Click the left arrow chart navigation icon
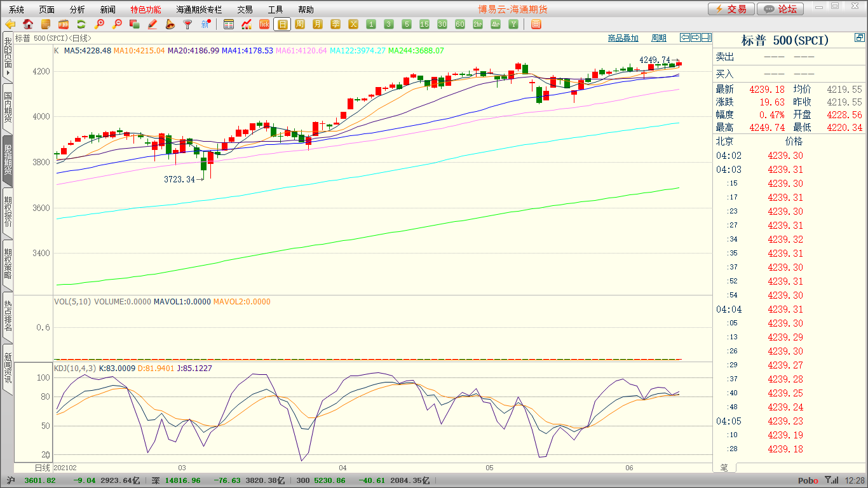The height and width of the screenshot is (488, 868). tap(685, 38)
